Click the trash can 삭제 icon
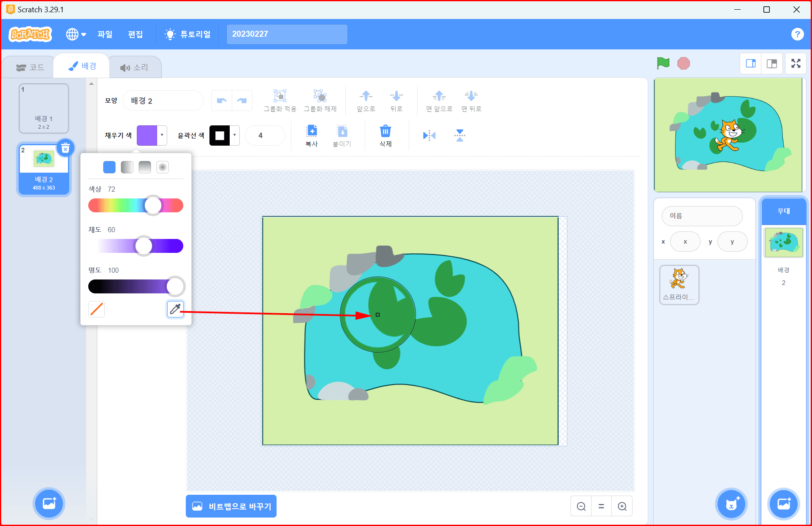 (385, 132)
